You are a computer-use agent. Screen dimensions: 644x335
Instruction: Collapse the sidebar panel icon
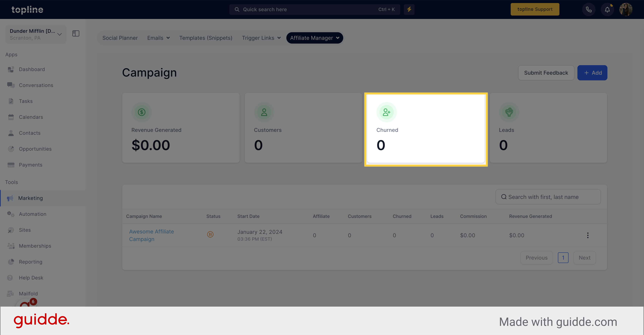click(76, 34)
